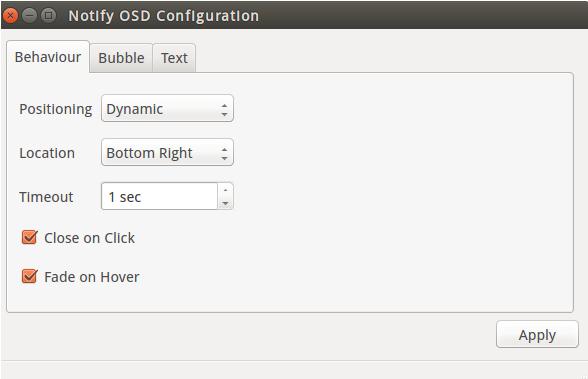Switch to the Bubble tab

pos(121,58)
